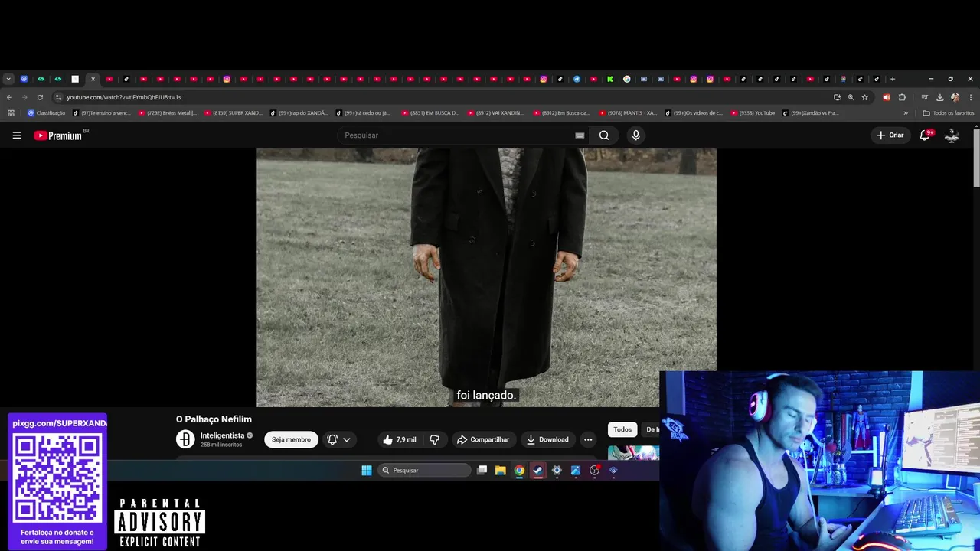Click the address bar URL
Screen dimensions: 980x551
pos(124,97)
